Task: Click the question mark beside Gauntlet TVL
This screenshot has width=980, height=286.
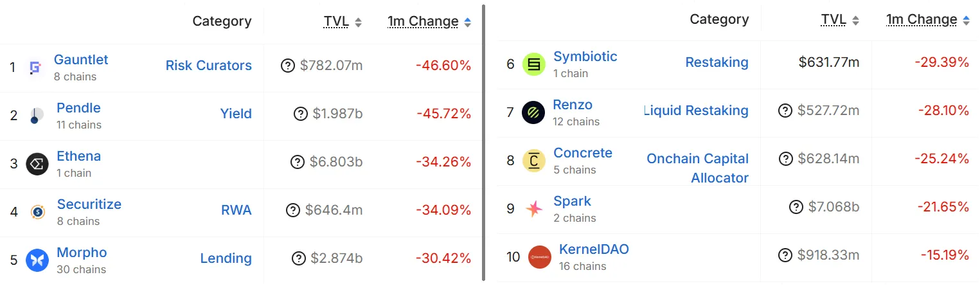Action: tap(289, 66)
